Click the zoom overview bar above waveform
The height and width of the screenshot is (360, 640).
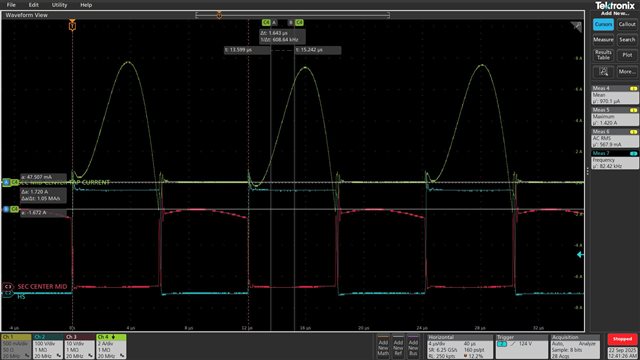tap(292, 15)
